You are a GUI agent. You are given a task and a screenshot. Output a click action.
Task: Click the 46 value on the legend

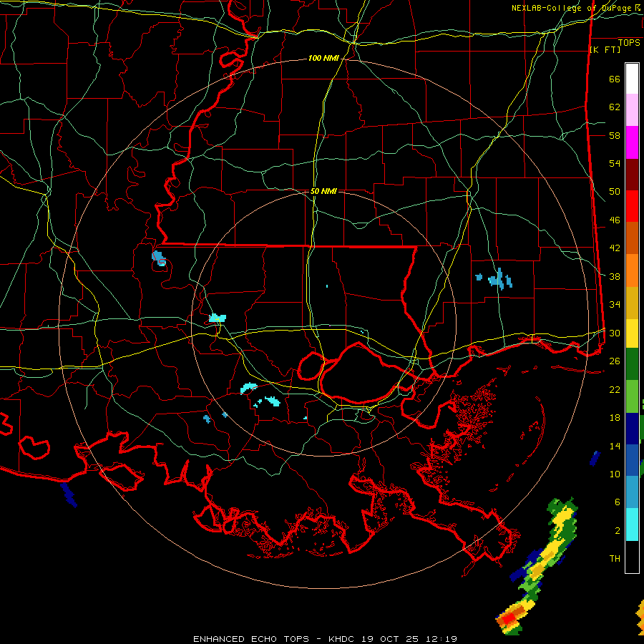[615, 220]
